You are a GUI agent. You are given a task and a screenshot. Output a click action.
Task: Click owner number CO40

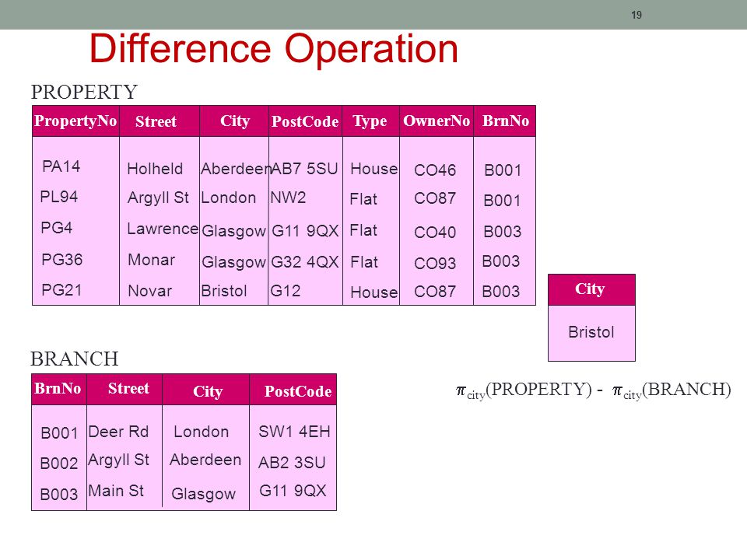(x=435, y=232)
